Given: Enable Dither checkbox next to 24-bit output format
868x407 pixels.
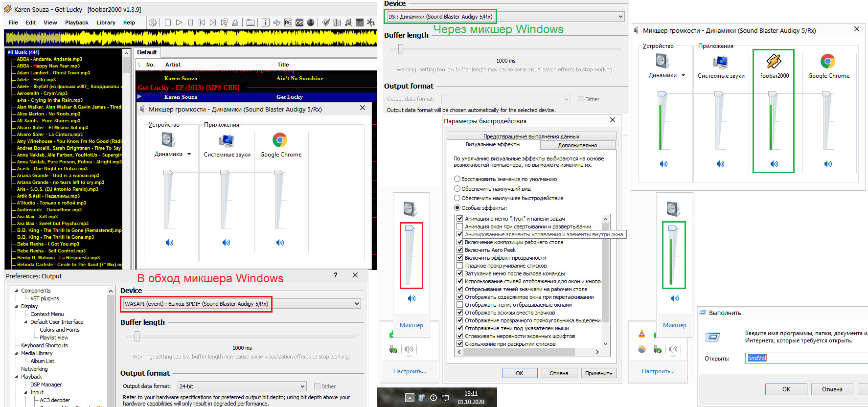Looking at the screenshot, I should click(317, 386).
